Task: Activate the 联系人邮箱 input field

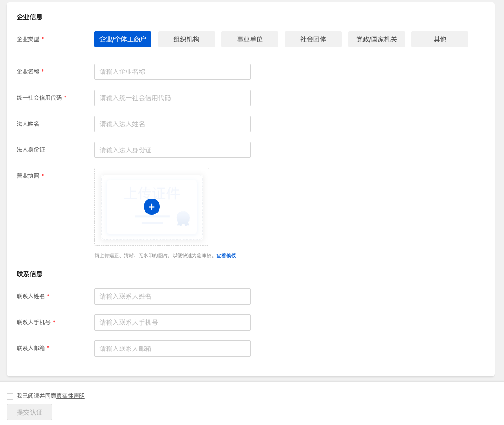Action: (x=172, y=349)
